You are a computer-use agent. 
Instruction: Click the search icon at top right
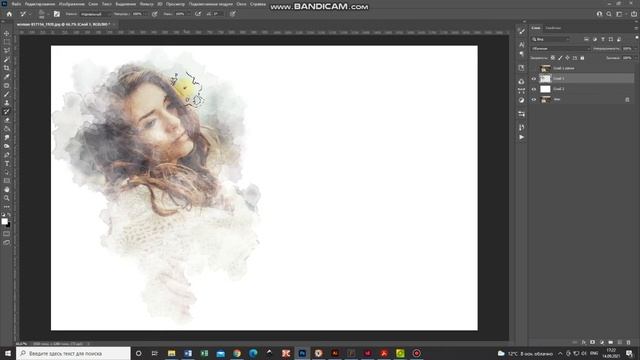coord(609,14)
